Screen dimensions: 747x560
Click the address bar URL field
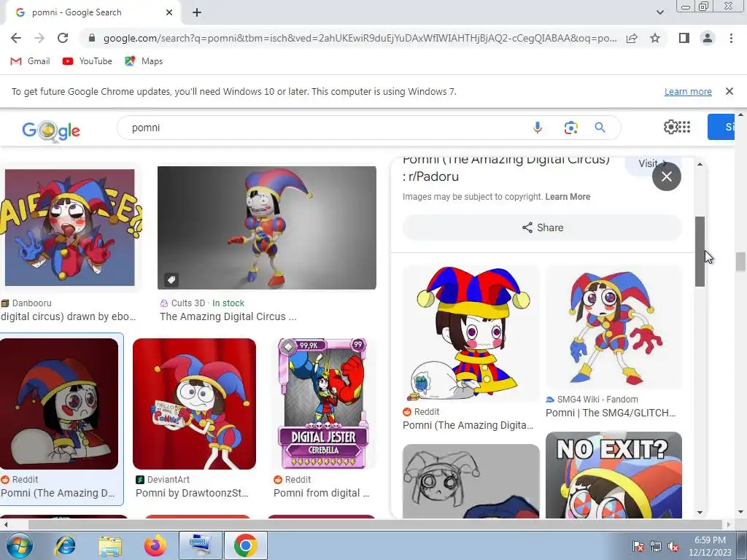360,38
